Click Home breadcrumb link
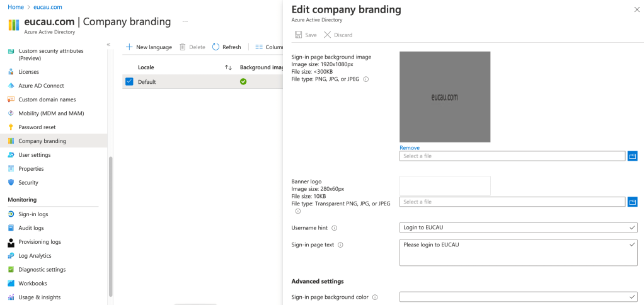Screen dimensions: 644x305 click(16, 6)
